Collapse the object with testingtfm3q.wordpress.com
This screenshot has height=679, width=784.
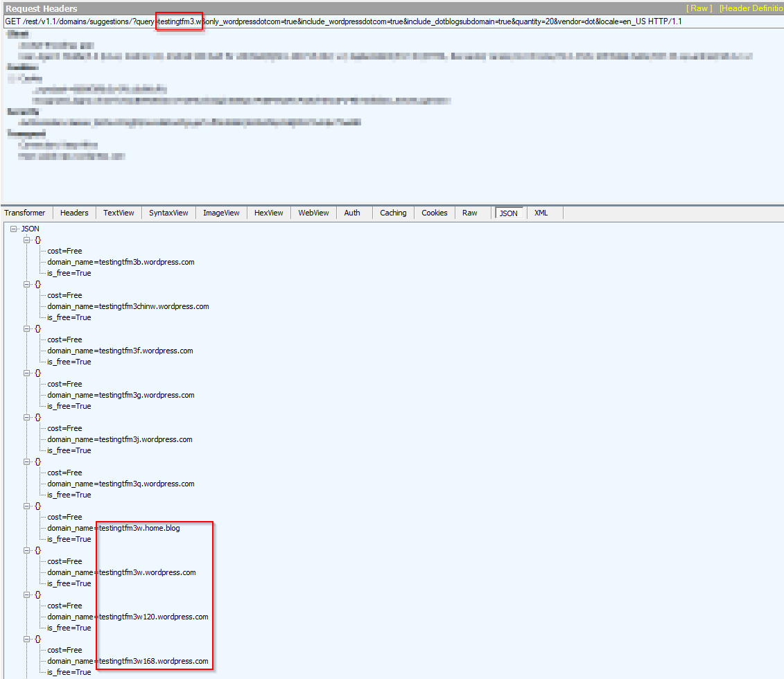(x=27, y=461)
